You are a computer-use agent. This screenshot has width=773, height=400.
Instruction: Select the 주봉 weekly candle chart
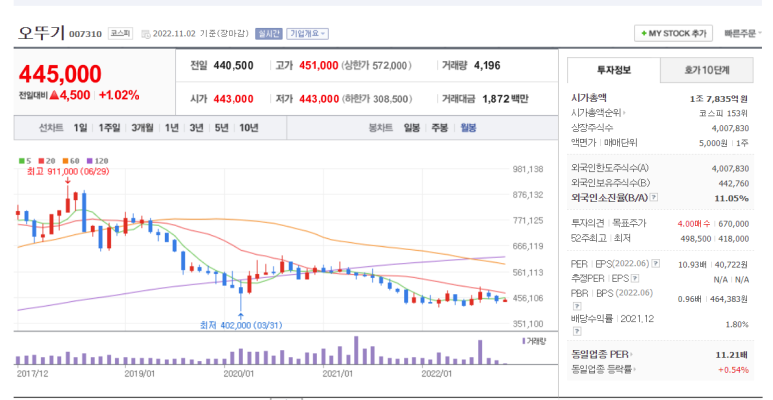(x=439, y=128)
